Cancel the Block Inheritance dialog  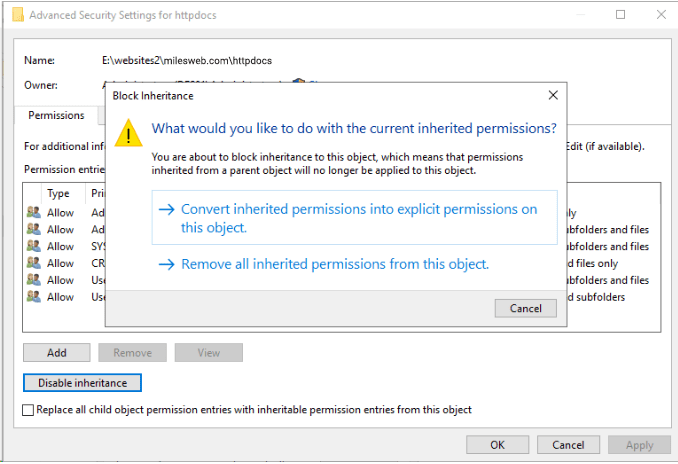pyautogui.click(x=525, y=308)
